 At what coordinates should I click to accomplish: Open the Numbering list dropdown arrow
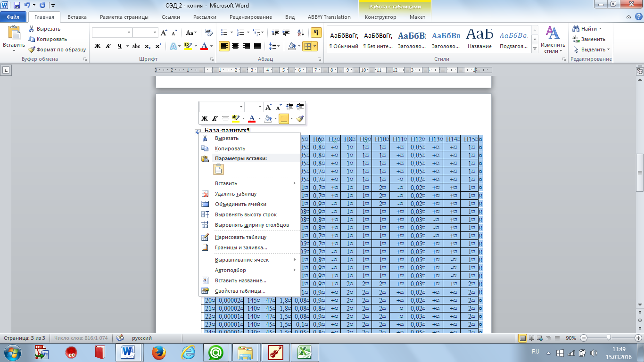(248, 33)
